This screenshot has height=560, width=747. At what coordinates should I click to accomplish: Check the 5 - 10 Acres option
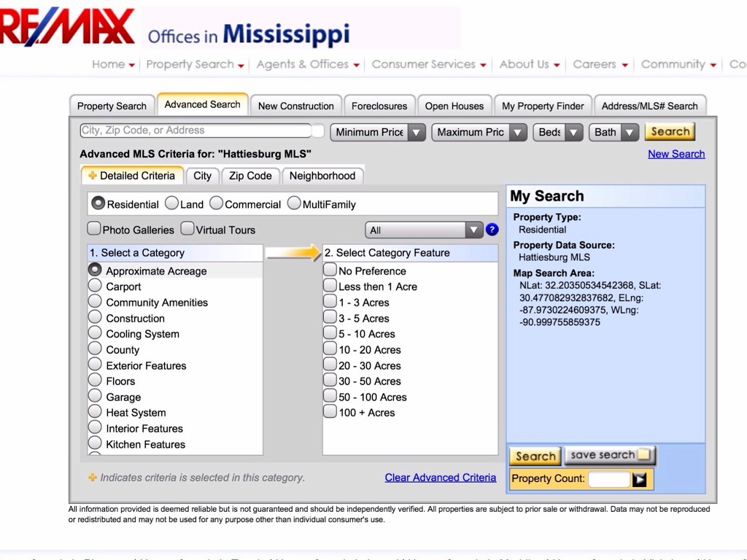[x=330, y=334]
